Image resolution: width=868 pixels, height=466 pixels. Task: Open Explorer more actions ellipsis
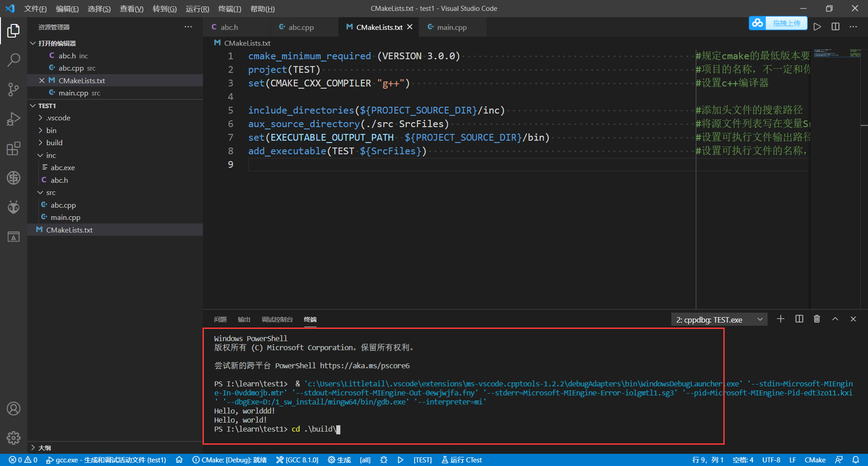[x=188, y=27]
